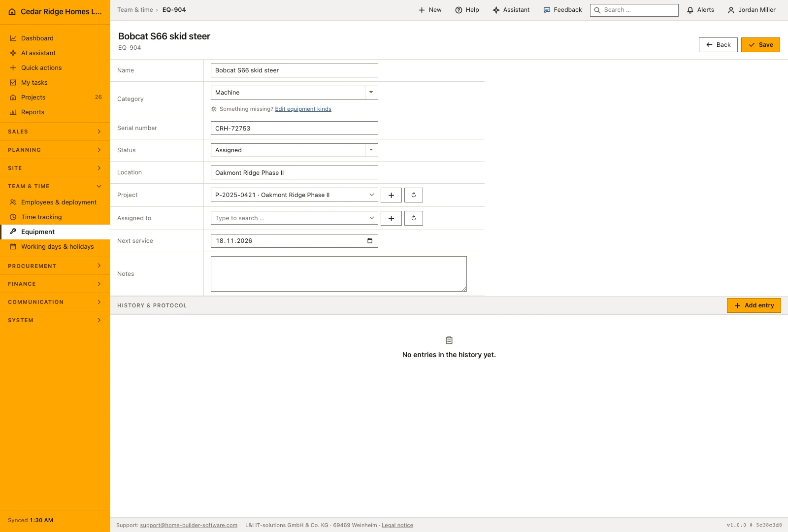This screenshot has width=788, height=532.
Task: Click into the Notes text area
Action: coord(339,274)
